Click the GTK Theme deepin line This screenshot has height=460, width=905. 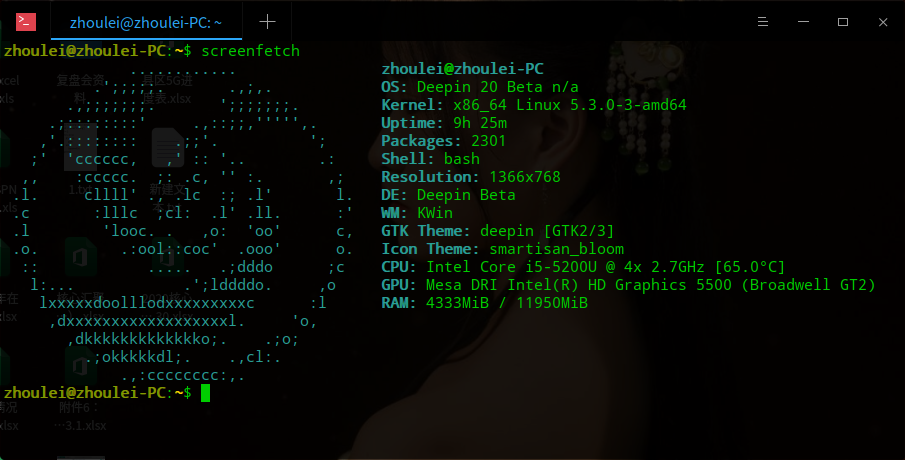pos(498,231)
